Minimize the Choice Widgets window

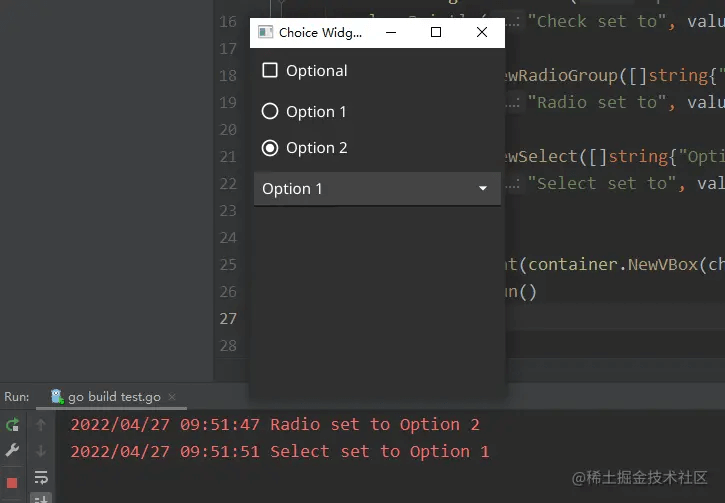tap(390, 32)
